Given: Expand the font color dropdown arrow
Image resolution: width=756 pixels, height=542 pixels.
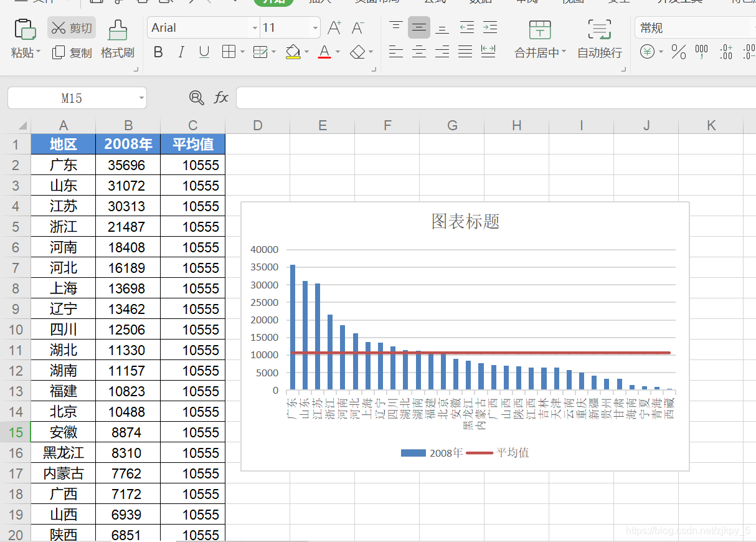Looking at the screenshot, I should click(338, 52).
